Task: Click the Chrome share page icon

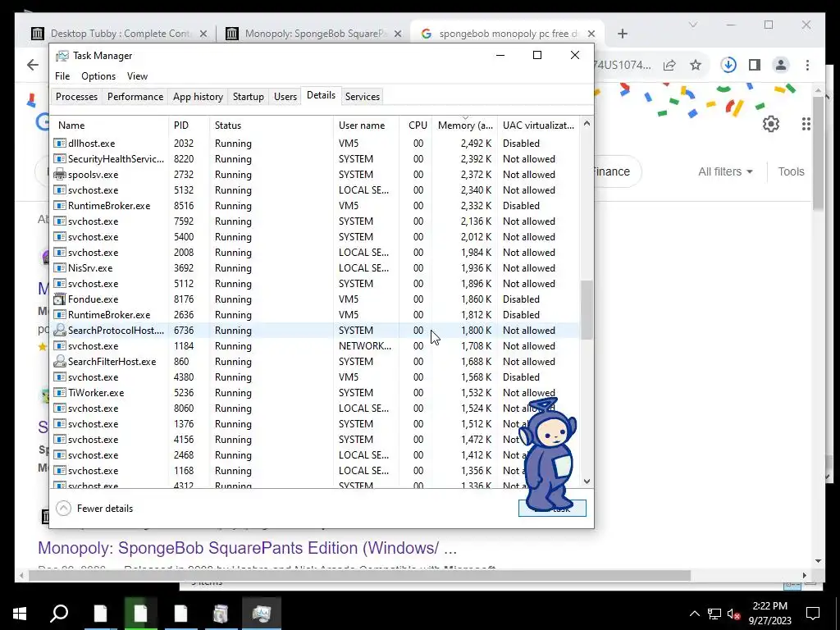Action: (669, 65)
